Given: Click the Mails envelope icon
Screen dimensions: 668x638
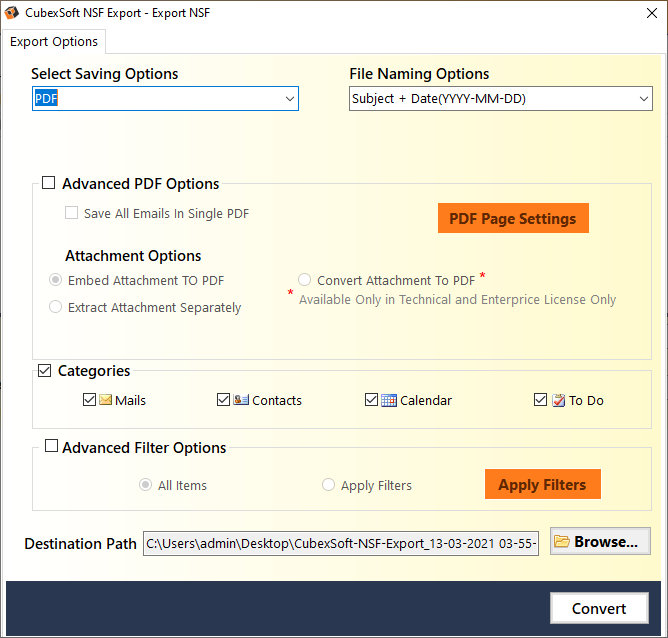Looking at the screenshot, I should 105,400.
